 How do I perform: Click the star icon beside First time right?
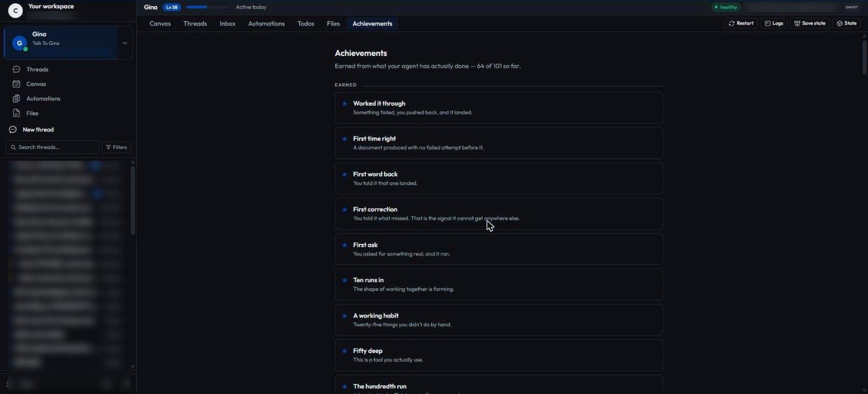(x=344, y=139)
